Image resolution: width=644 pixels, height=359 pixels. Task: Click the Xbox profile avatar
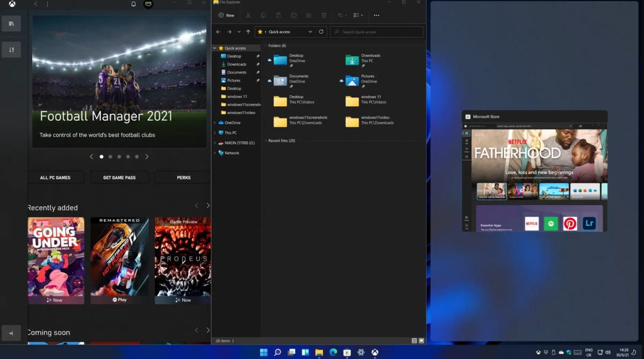point(149,4)
